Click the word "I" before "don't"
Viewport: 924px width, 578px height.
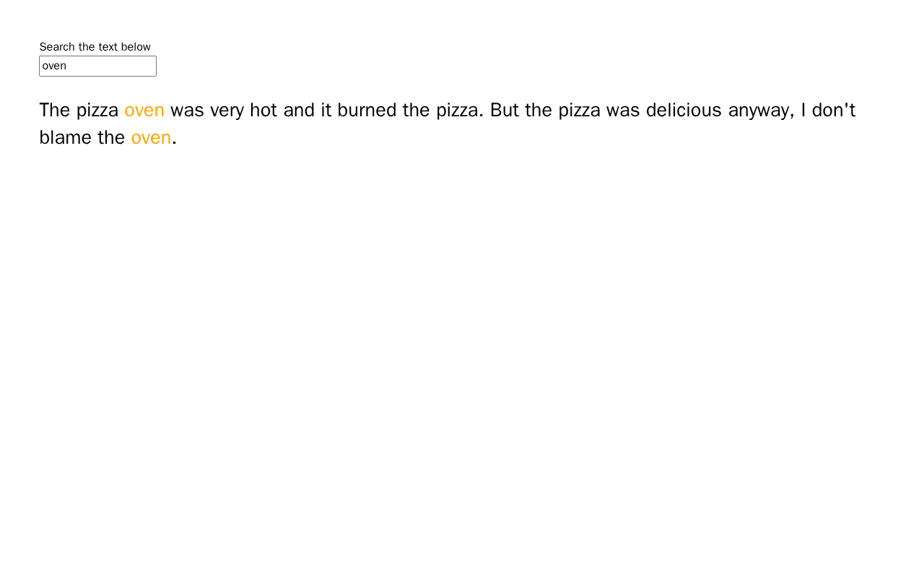click(x=803, y=110)
